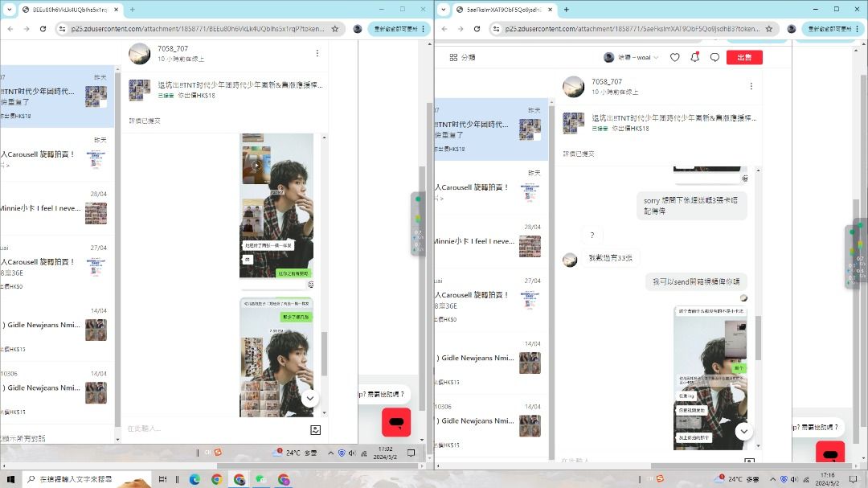Go back in the left browser window
Screen dimensions: 868x488
coord(10,29)
